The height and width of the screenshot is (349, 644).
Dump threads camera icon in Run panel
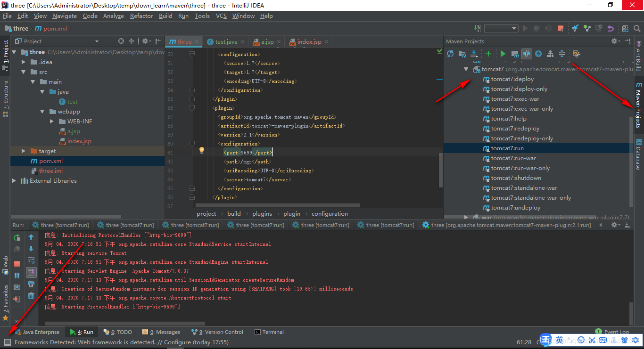[17, 287]
